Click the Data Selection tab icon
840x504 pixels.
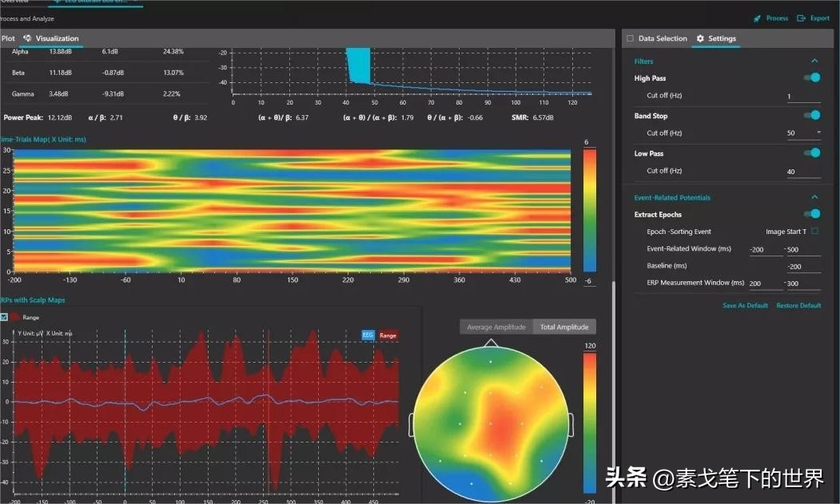pyautogui.click(x=630, y=38)
